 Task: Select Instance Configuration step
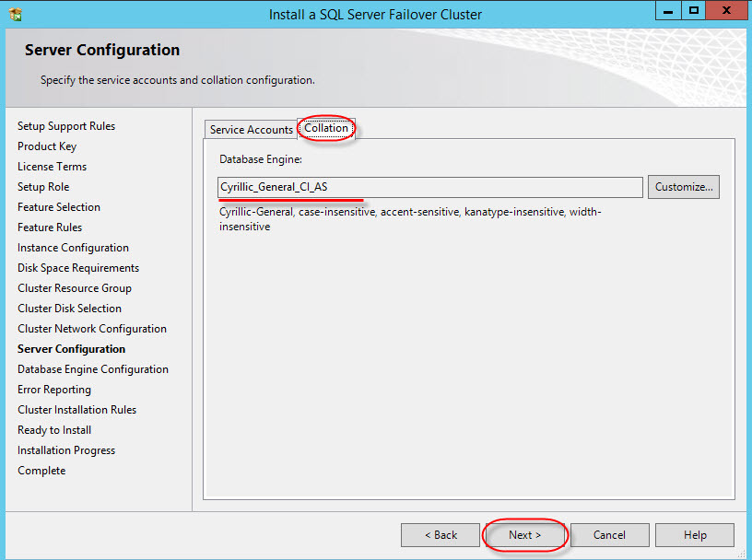point(73,248)
